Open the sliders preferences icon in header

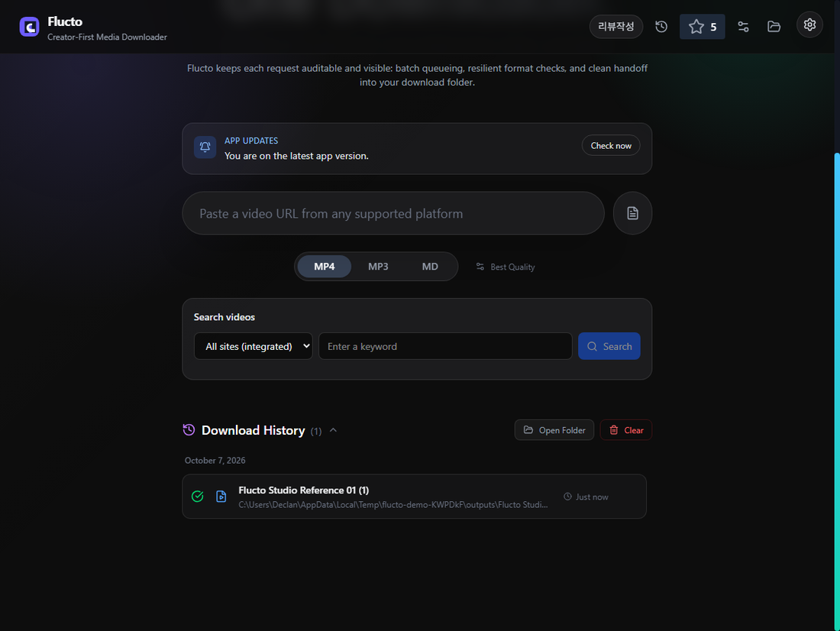click(x=743, y=26)
